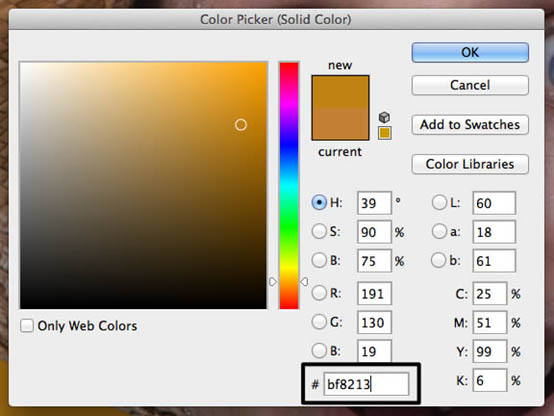Select the G green radio button
Screen dimensions: 554x416
coord(319,322)
